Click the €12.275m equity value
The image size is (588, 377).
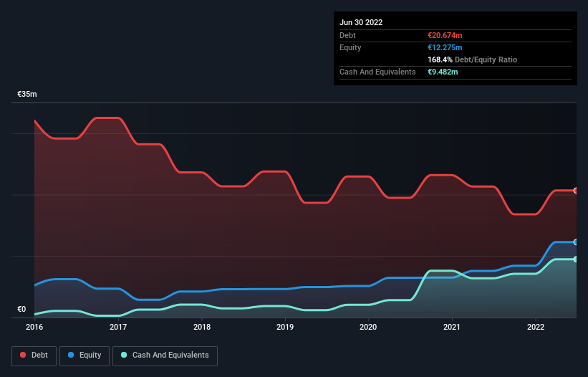point(445,47)
